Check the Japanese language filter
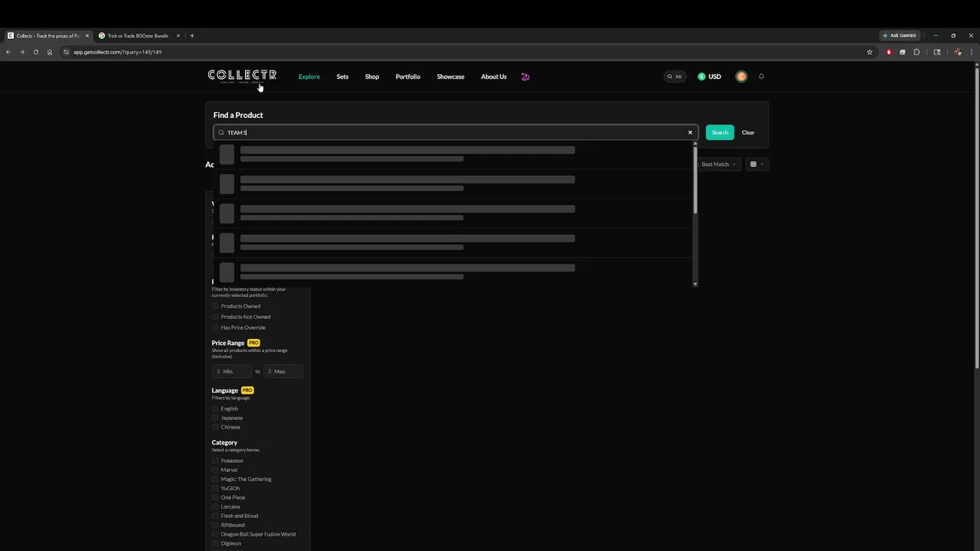 (216, 418)
